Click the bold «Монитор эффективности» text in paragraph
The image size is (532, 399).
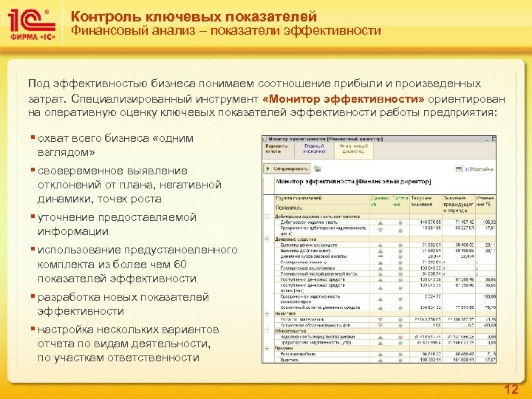(343, 99)
